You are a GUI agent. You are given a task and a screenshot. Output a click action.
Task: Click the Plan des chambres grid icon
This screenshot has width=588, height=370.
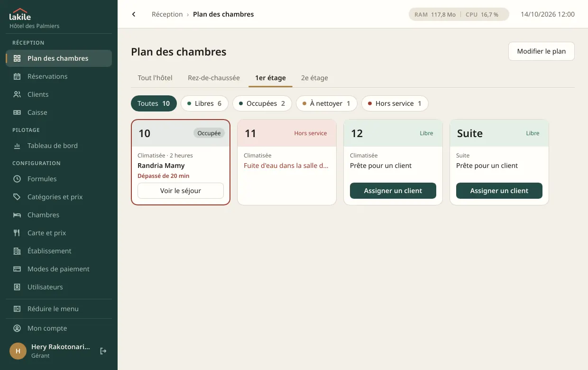[x=17, y=58]
